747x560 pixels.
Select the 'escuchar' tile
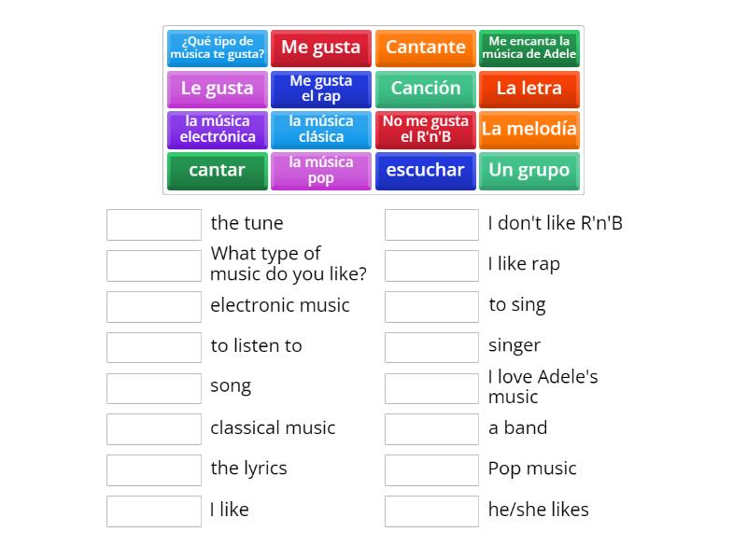pos(425,171)
